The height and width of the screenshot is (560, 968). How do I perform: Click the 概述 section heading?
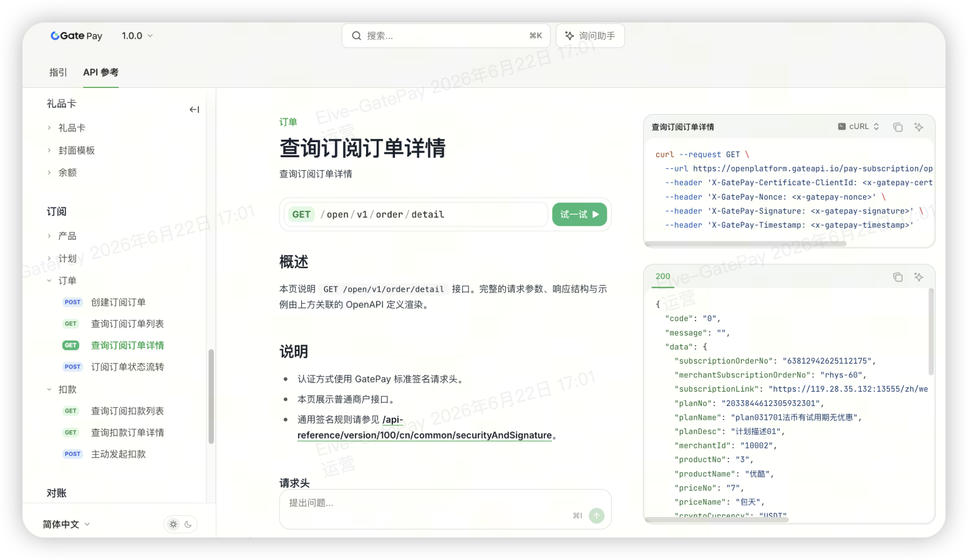point(294,262)
